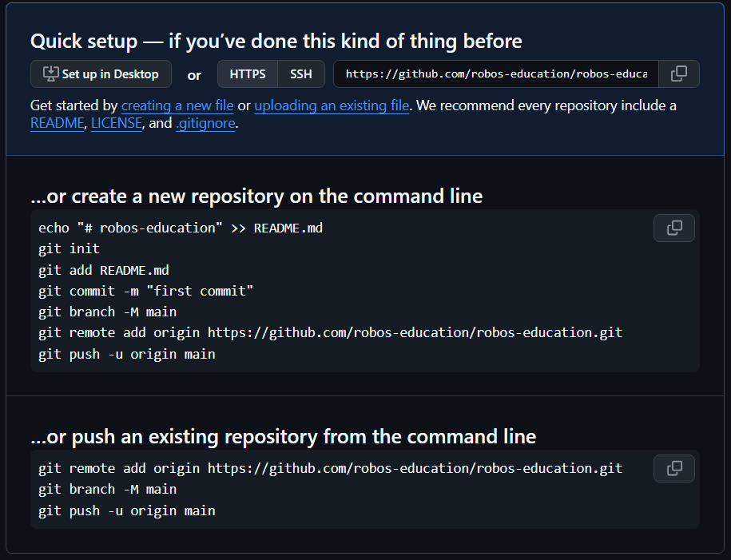This screenshot has height=560, width=731.
Task: Copy the push-existing-repository command block
Action: tap(673, 468)
